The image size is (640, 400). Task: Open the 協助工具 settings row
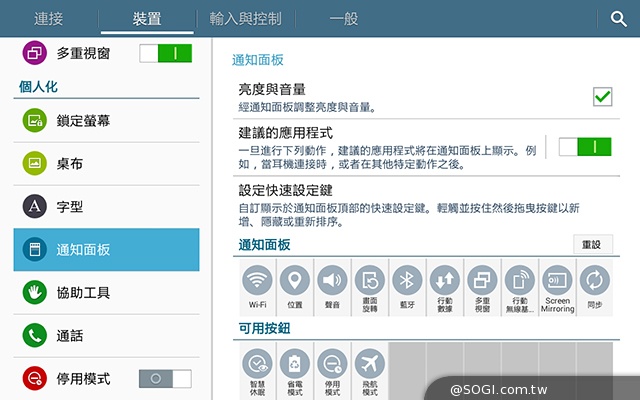(107, 293)
